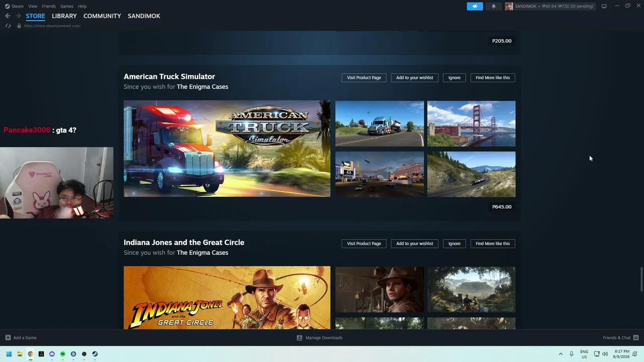Click the American Truck Simulator title
Viewport: 644px width, 362px height.
tap(169, 76)
